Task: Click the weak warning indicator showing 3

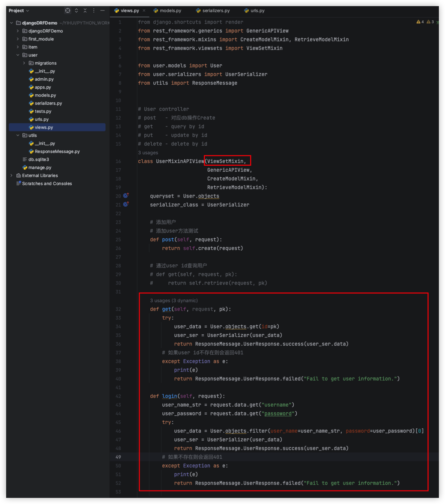Action: 430,22
